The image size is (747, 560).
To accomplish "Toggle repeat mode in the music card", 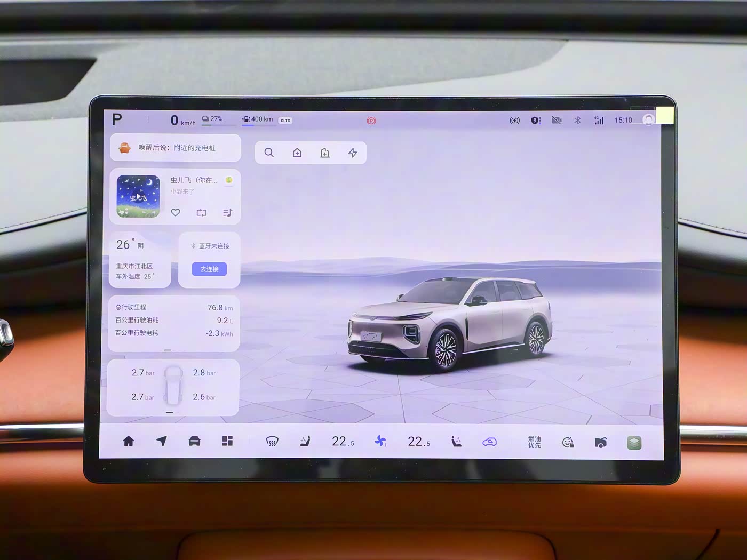I will coord(201,213).
